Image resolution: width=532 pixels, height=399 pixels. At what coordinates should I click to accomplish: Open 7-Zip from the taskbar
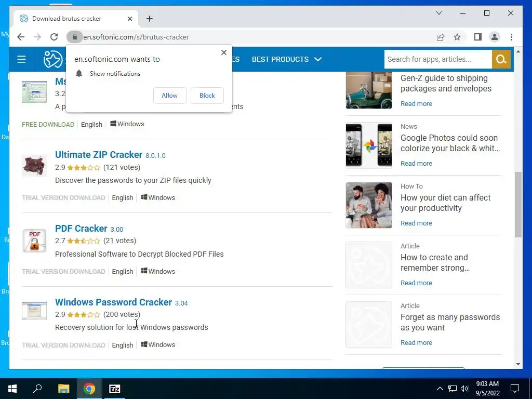pyautogui.click(x=115, y=389)
